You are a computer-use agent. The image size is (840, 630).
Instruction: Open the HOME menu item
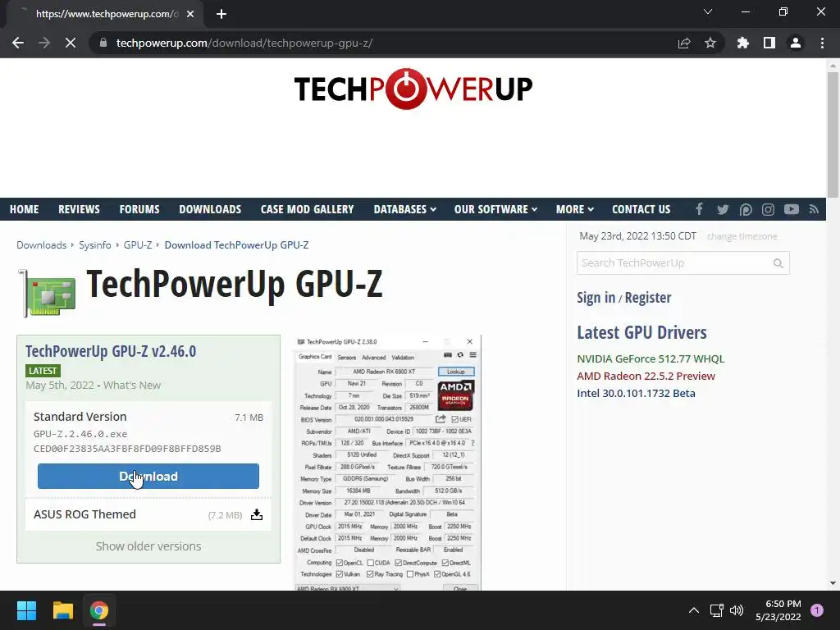point(24,209)
